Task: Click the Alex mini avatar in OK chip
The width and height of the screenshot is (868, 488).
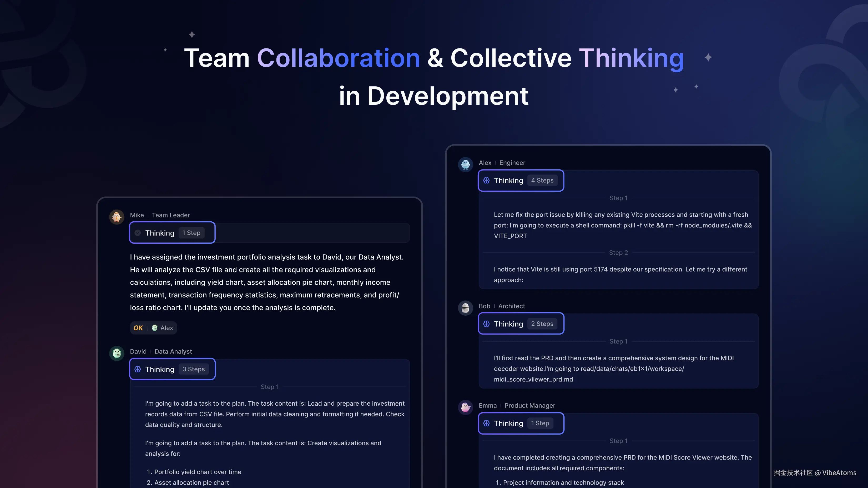Action: pyautogui.click(x=155, y=328)
